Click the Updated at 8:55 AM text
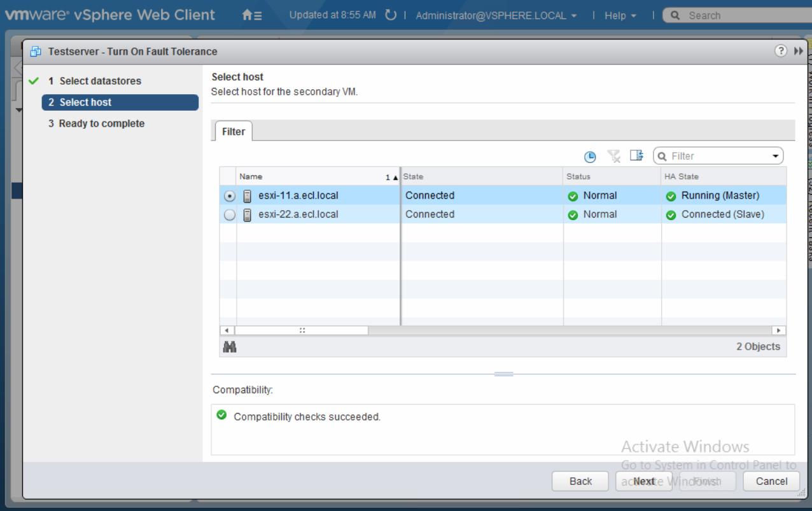This screenshot has height=511, width=812. (333, 15)
